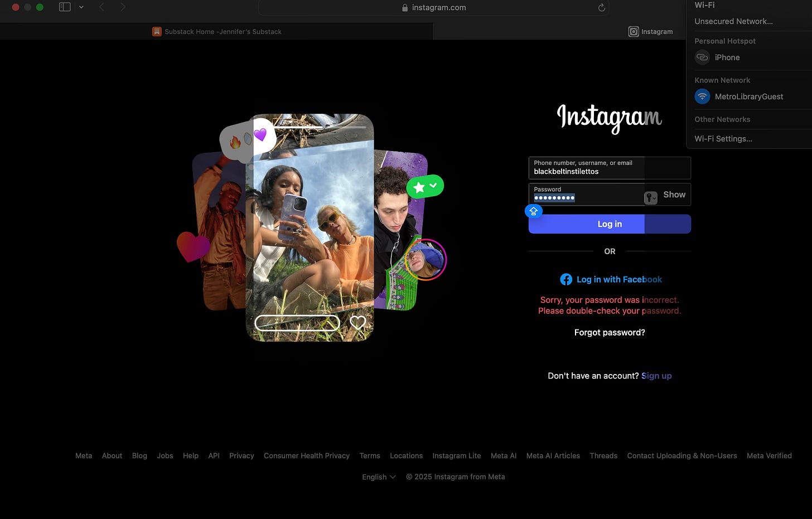Open the Help footer link
812x519 pixels.
coord(191,455)
